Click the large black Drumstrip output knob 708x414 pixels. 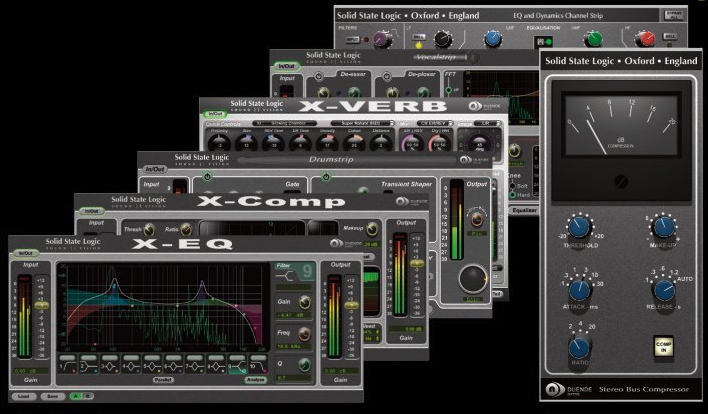pos(473,279)
